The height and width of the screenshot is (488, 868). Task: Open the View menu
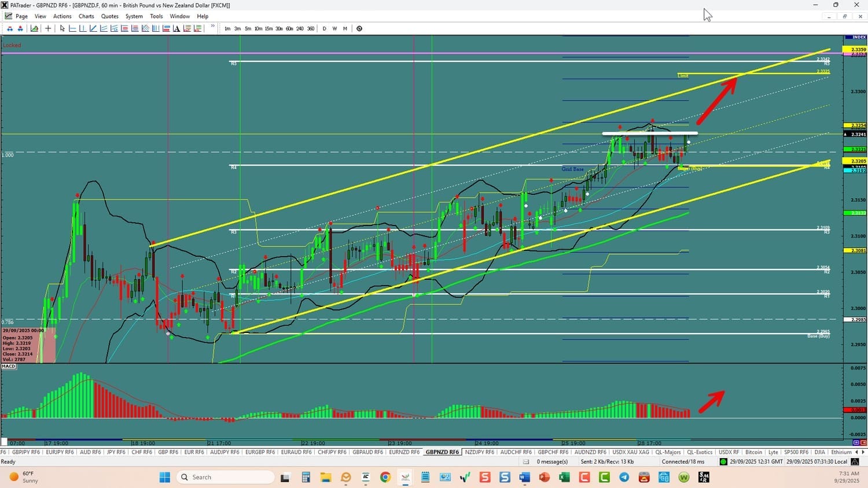pos(41,16)
